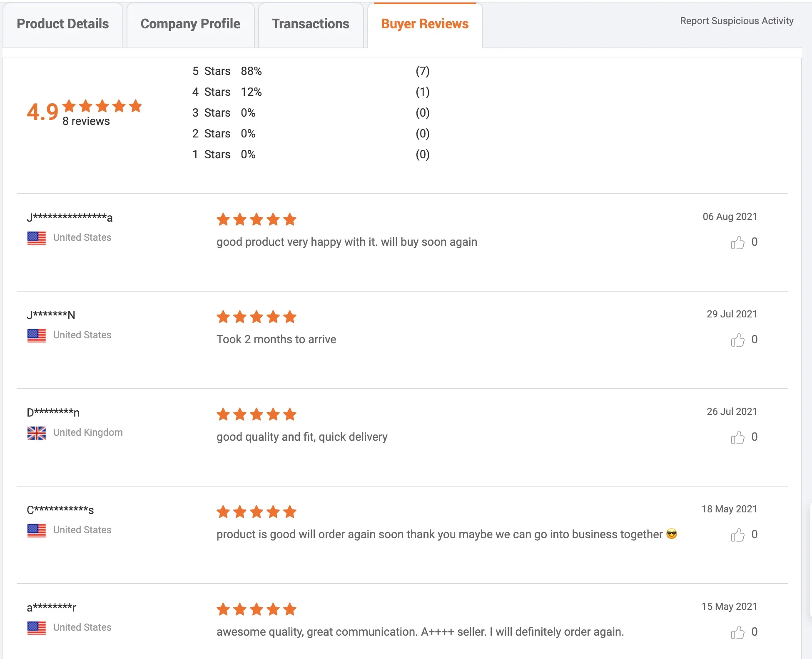
Task: Click Report Suspicious Activity link
Action: pos(736,21)
